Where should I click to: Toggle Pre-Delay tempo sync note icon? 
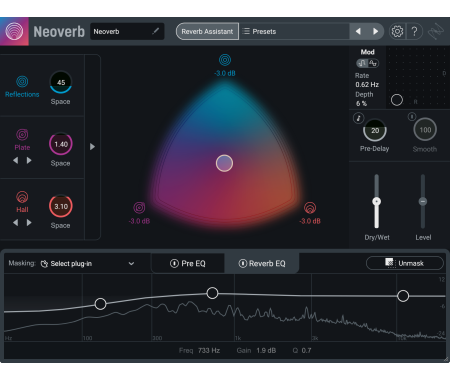(x=359, y=118)
